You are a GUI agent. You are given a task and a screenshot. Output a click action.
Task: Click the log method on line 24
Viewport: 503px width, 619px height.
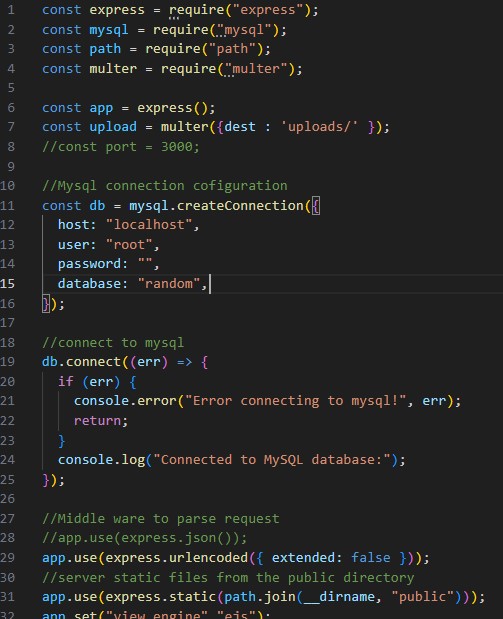click(133, 460)
